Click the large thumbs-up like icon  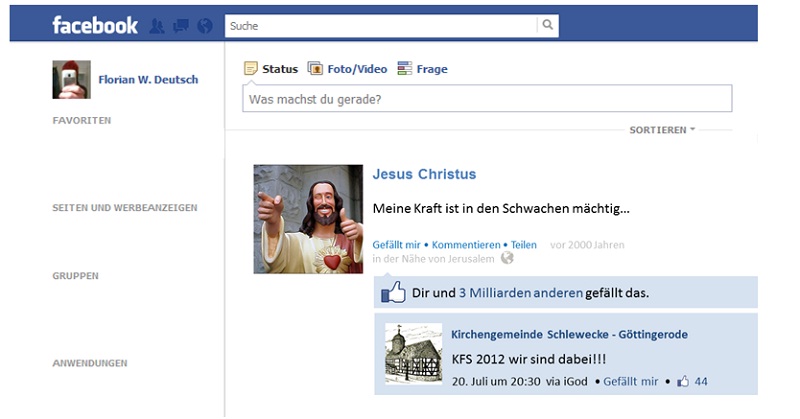(393, 292)
